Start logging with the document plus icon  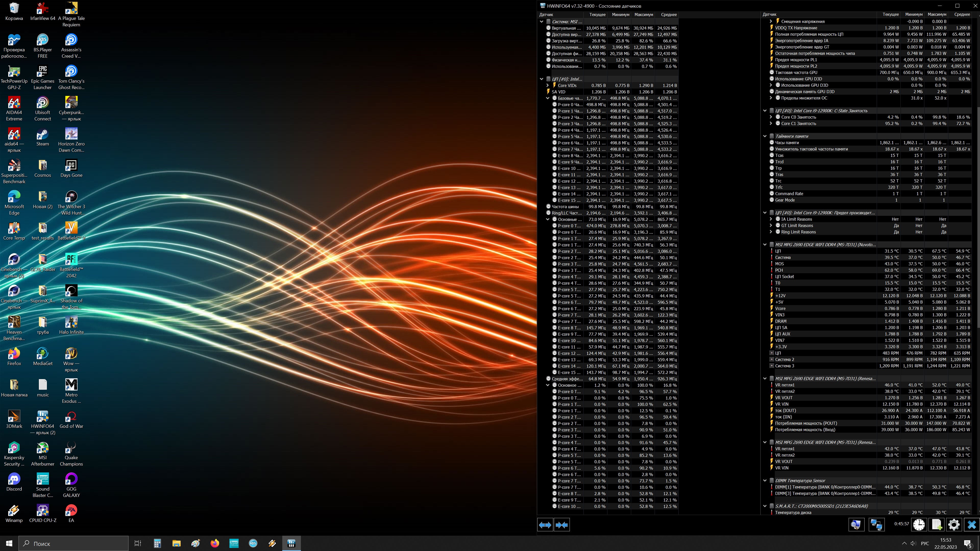[936, 525]
